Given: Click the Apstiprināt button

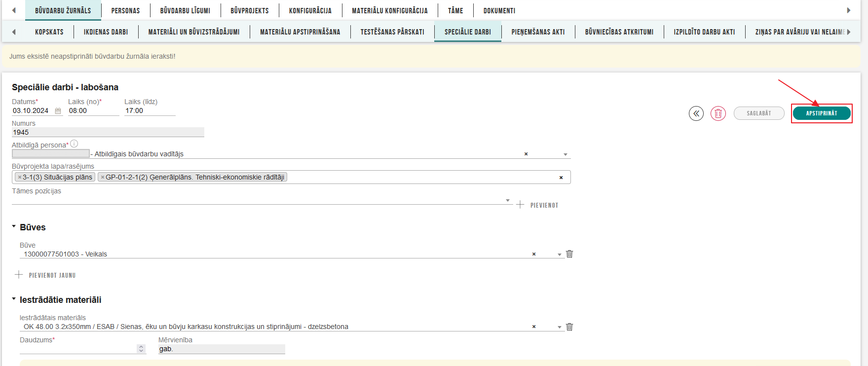Looking at the screenshot, I should click(822, 113).
